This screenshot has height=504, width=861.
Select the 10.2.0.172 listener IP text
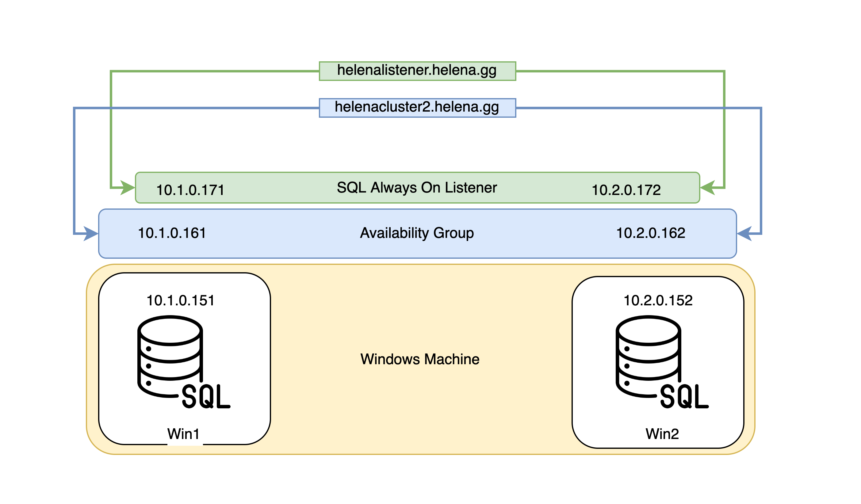(x=626, y=190)
